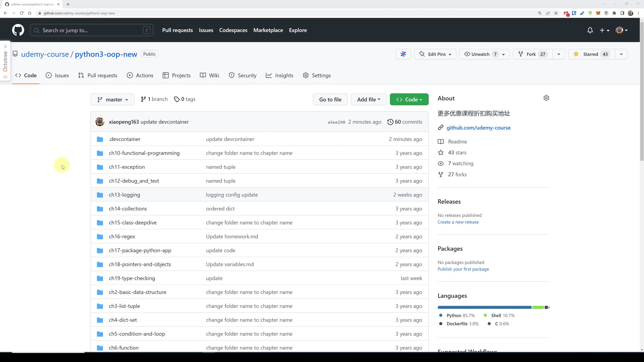Screen dimensions: 644x362
Task: Click the 0 tags icon
Action: (x=177, y=100)
